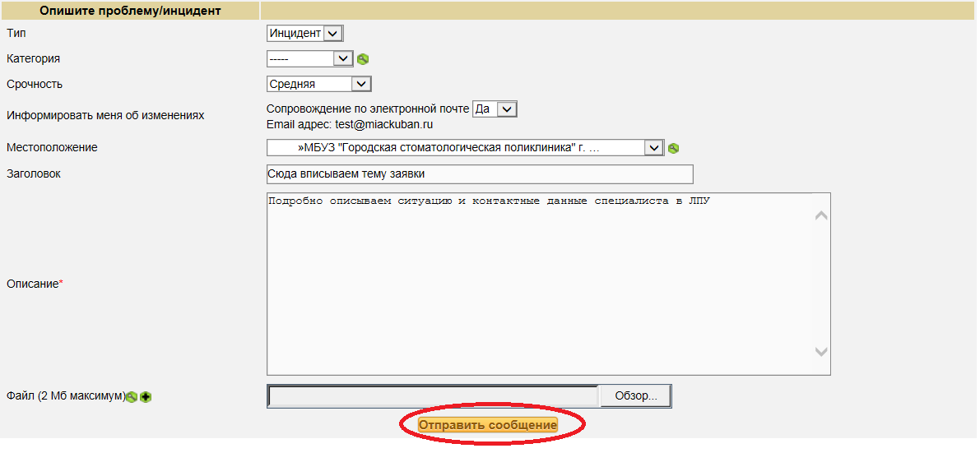Open the Категория search icon
The height and width of the screenshot is (453, 980).
[x=363, y=59]
